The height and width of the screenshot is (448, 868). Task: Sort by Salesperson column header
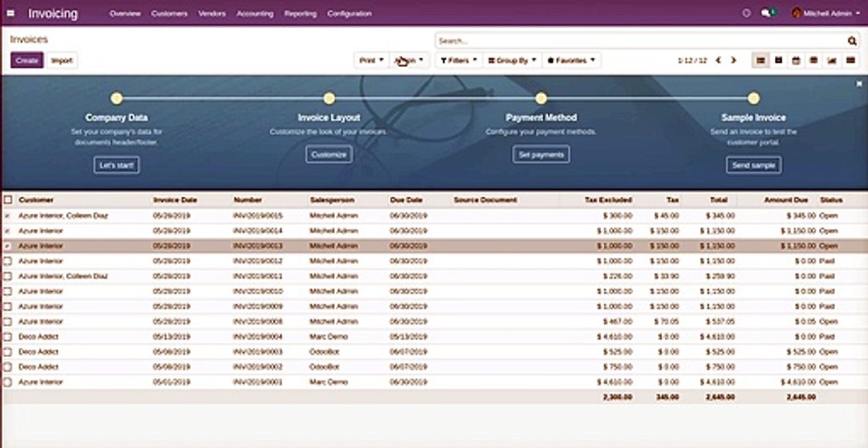click(x=332, y=200)
